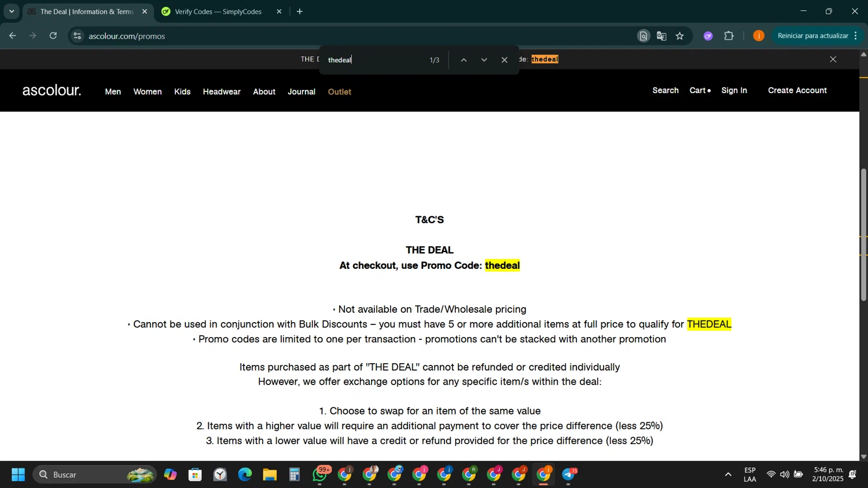The height and width of the screenshot is (488, 868).
Task: Open Telegram from taskbar
Action: [x=569, y=475]
